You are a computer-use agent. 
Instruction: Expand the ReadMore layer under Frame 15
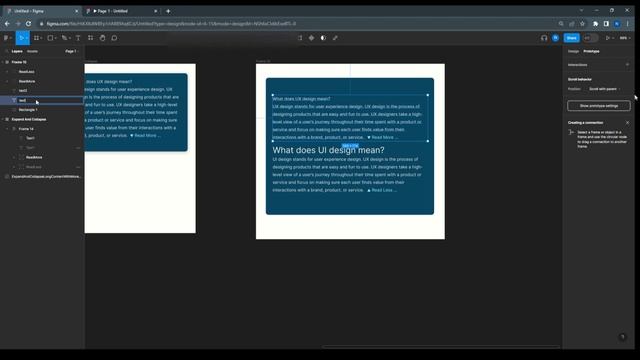click(7, 81)
